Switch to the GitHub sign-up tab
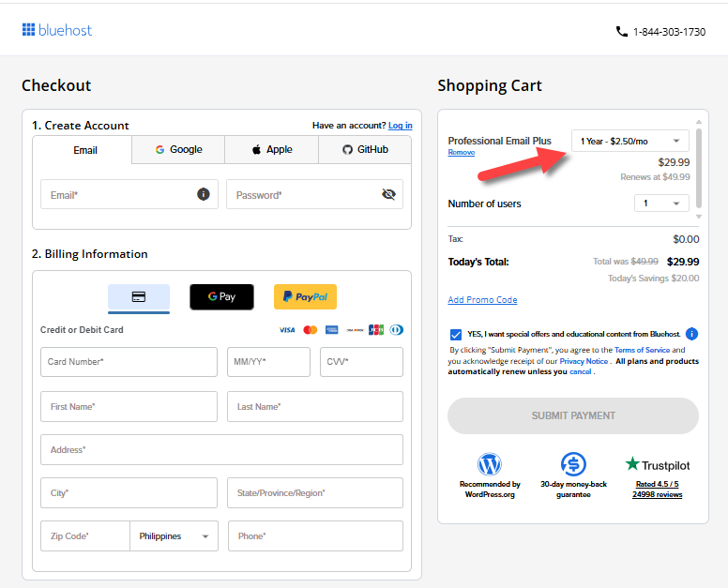This screenshot has height=588, width=728. [x=365, y=149]
